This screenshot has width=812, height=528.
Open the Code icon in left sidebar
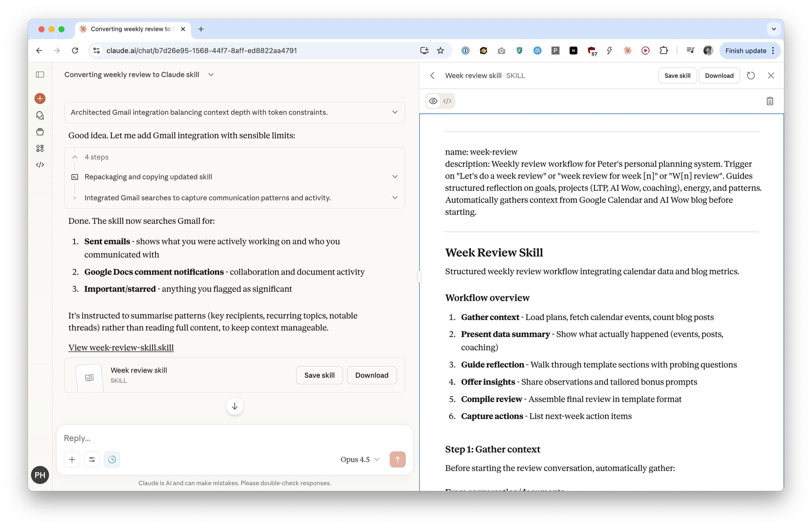pos(40,165)
